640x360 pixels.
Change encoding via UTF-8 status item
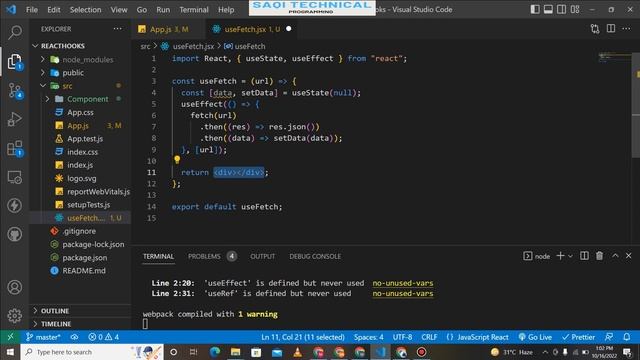pos(402,337)
